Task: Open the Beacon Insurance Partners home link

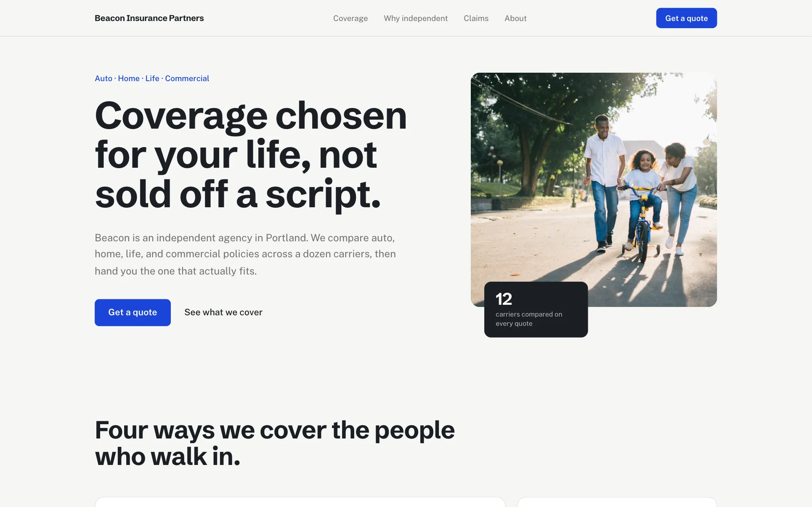Action: (x=149, y=18)
